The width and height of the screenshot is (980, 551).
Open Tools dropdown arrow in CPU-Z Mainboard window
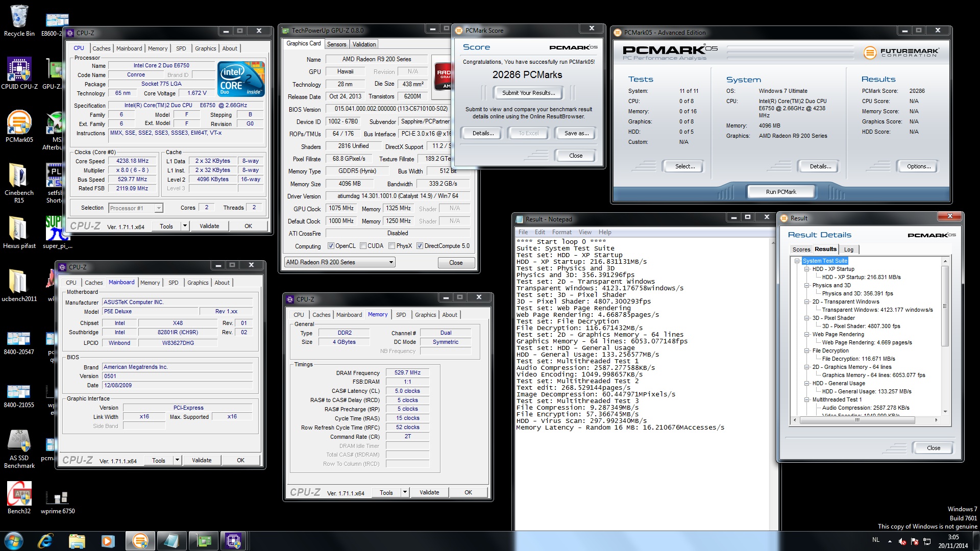(x=177, y=460)
